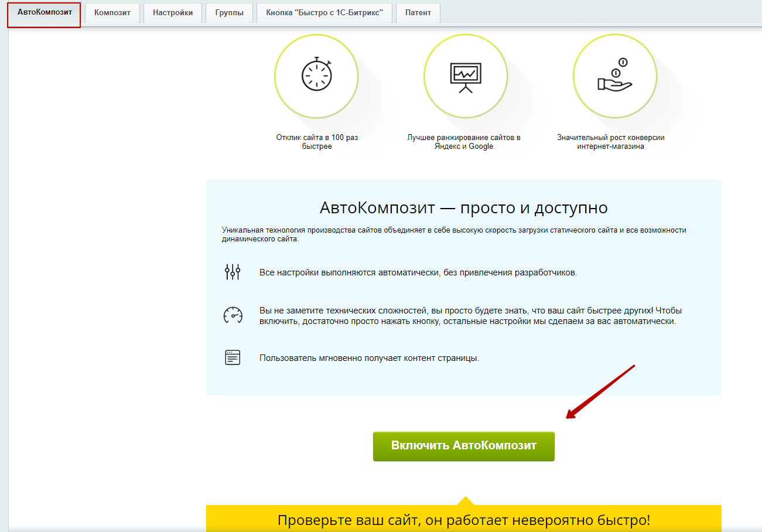Click the browser page content icon
This screenshot has width=762, height=532.
coord(233,357)
